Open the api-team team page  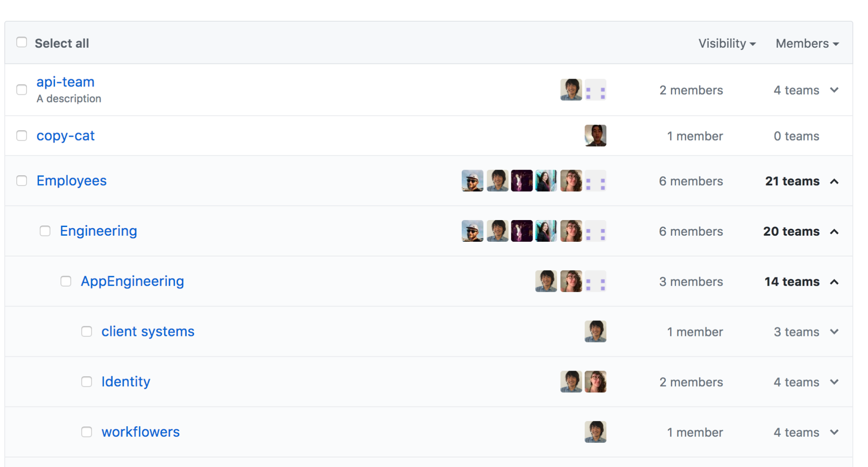(66, 82)
